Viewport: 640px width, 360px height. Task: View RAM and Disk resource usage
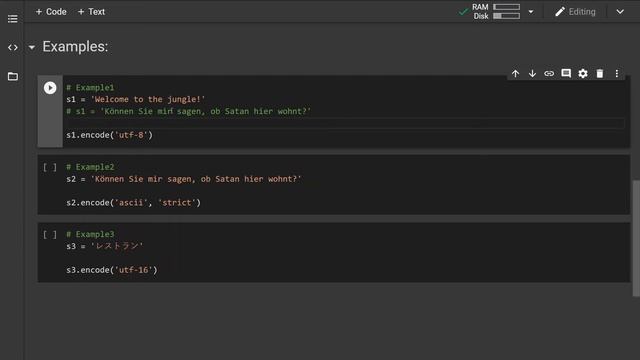tap(496, 11)
